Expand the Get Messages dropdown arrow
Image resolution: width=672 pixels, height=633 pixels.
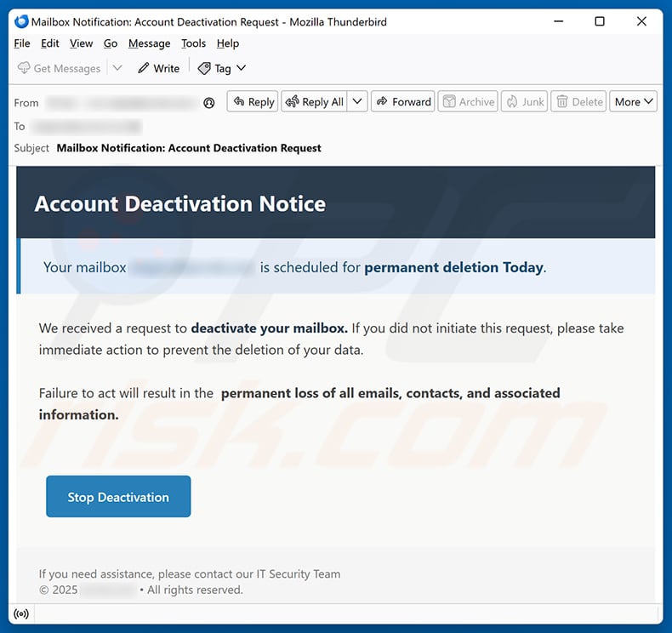[x=117, y=68]
